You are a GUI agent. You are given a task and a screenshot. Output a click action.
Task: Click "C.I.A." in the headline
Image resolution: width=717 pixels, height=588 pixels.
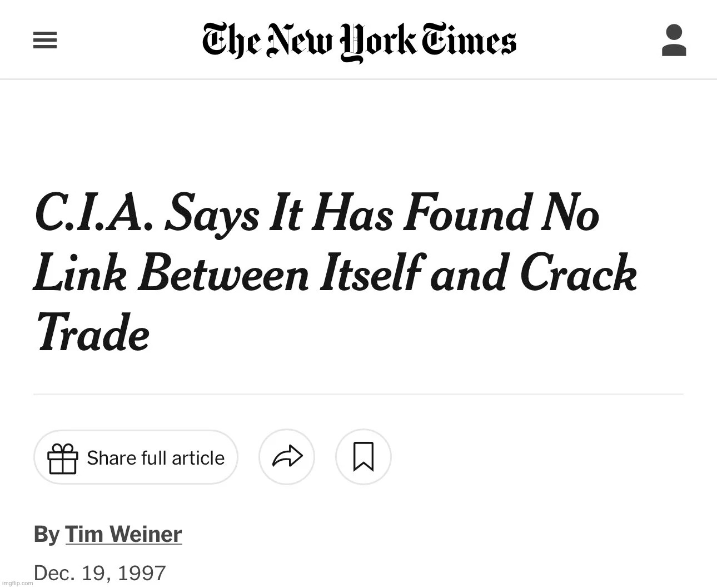tap(93, 214)
